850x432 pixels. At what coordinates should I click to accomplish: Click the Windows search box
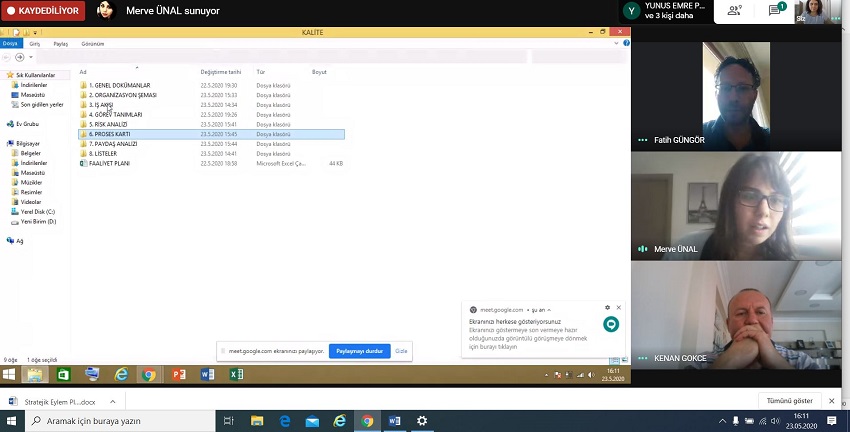point(120,421)
